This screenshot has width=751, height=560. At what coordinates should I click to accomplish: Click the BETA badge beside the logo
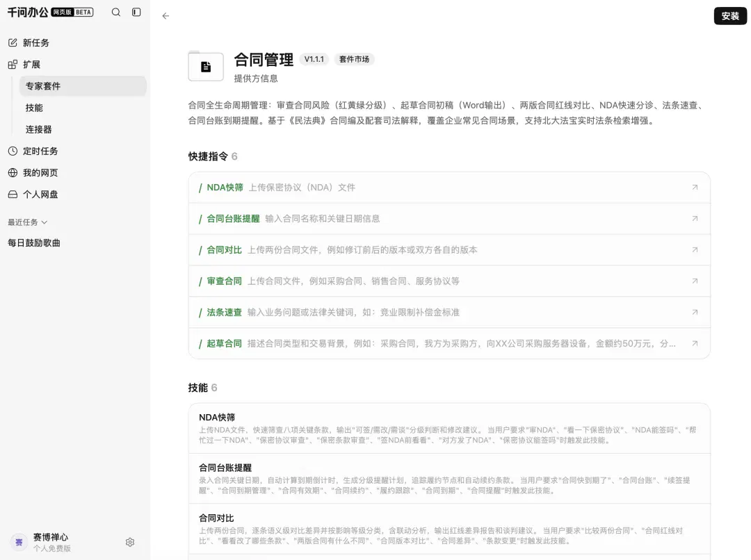[83, 12]
